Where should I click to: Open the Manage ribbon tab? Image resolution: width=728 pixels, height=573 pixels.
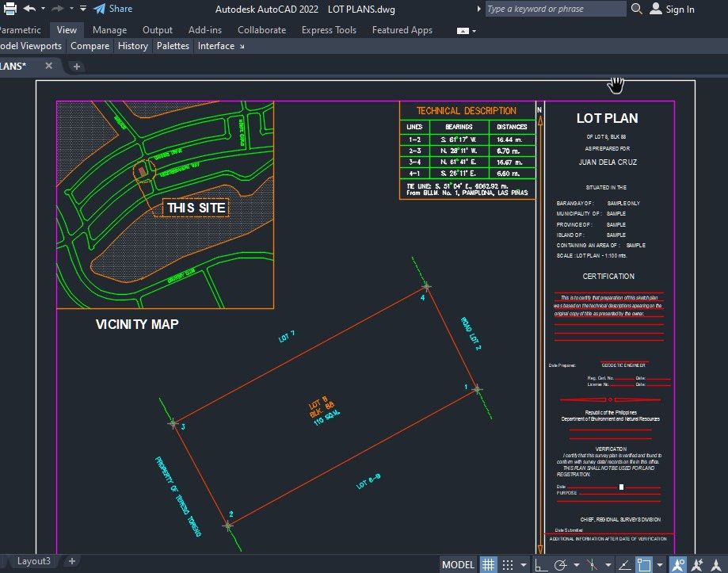[109, 30]
